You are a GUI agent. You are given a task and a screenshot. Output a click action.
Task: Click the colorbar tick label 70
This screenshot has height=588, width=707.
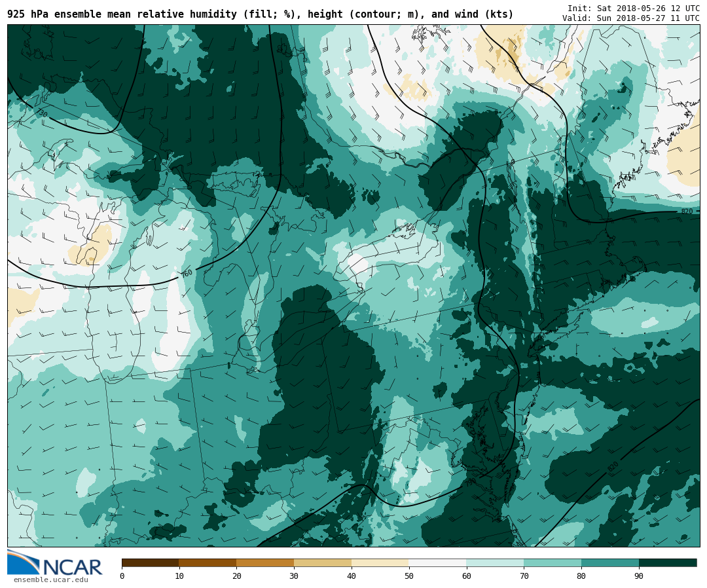pos(524,576)
